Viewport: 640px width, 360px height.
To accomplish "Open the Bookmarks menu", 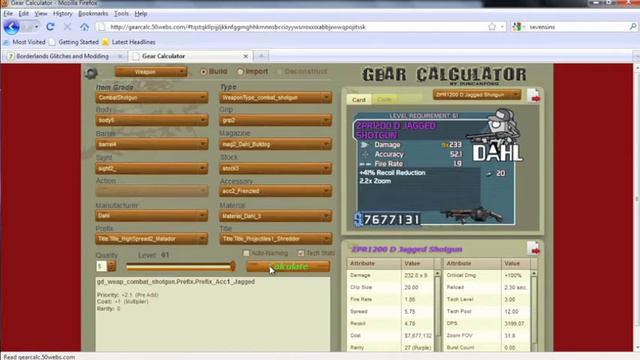I will click(x=93, y=13).
